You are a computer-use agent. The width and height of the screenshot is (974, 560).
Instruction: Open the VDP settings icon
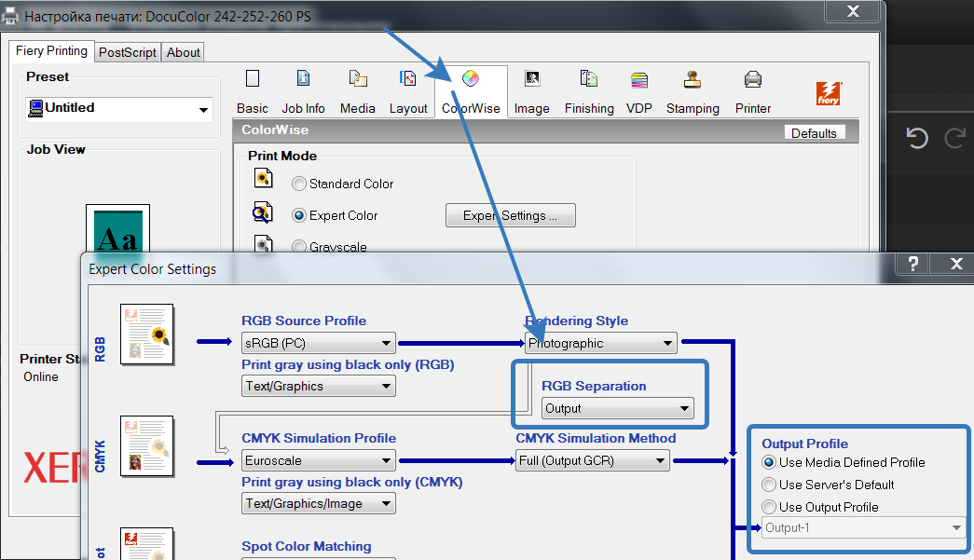point(639,80)
